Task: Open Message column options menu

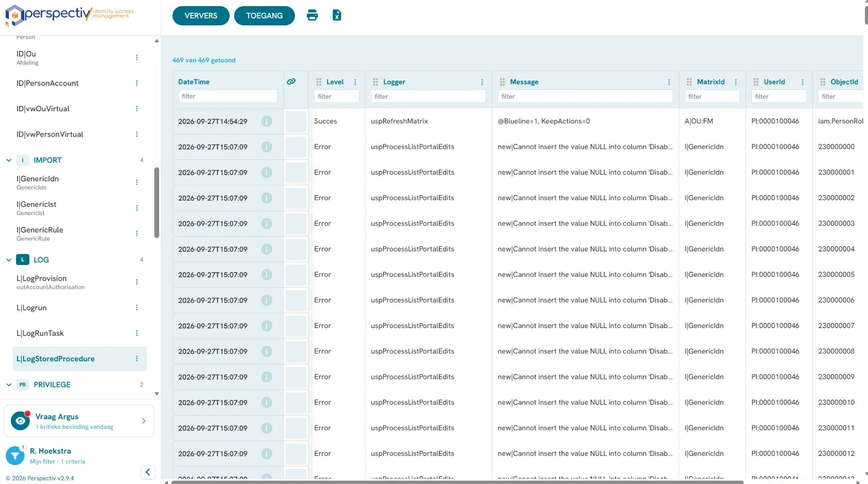Action: coord(669,82)
